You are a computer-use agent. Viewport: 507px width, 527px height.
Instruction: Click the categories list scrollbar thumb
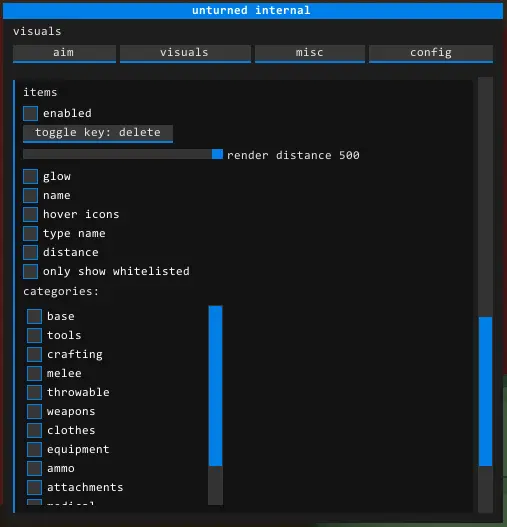pos(216,386)
